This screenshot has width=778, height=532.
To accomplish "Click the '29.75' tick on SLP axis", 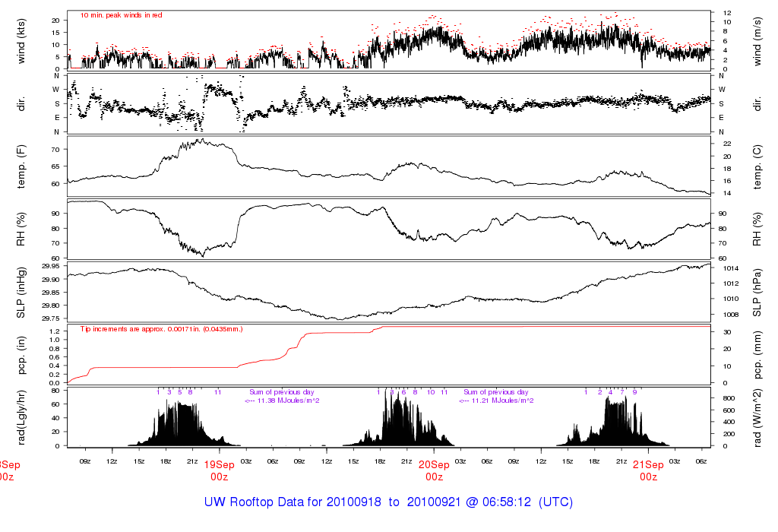I will point(51,318).
